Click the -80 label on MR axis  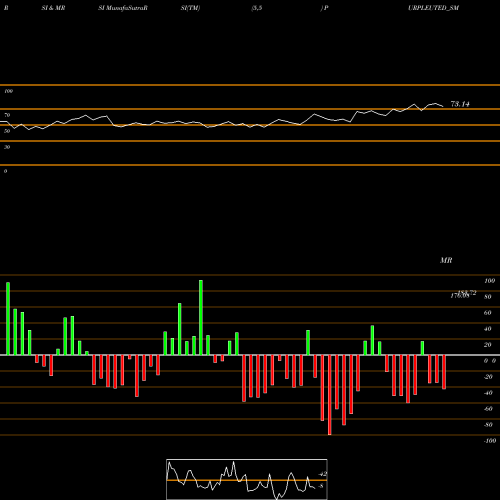coord(488,425)
